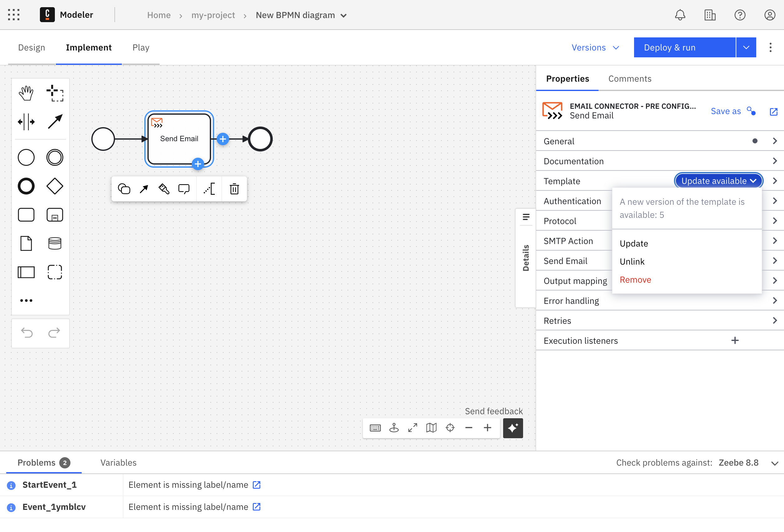
Task: Create a group from palette
Action: pyautogui.click(x=55, y=272)
